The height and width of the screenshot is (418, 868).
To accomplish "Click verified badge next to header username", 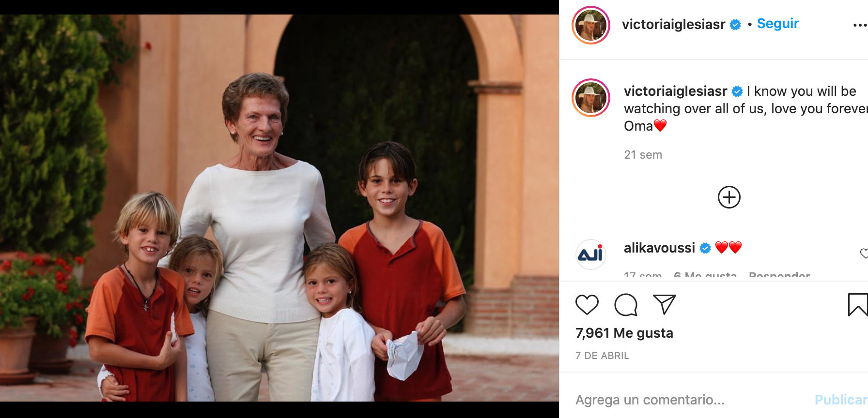I will coord(735,25).
